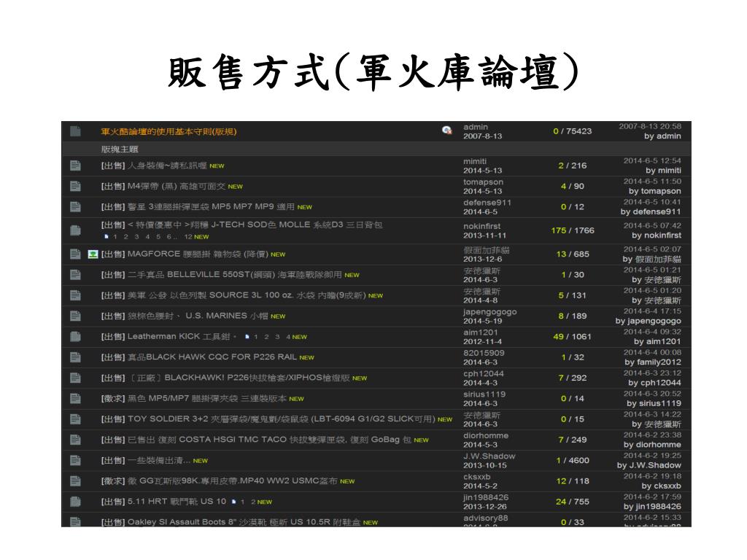The height and width of the screenshot is (560, 747).
Task: Click folder icon of J-TECH SOD MOLLE thread
Action: (75, 230)
